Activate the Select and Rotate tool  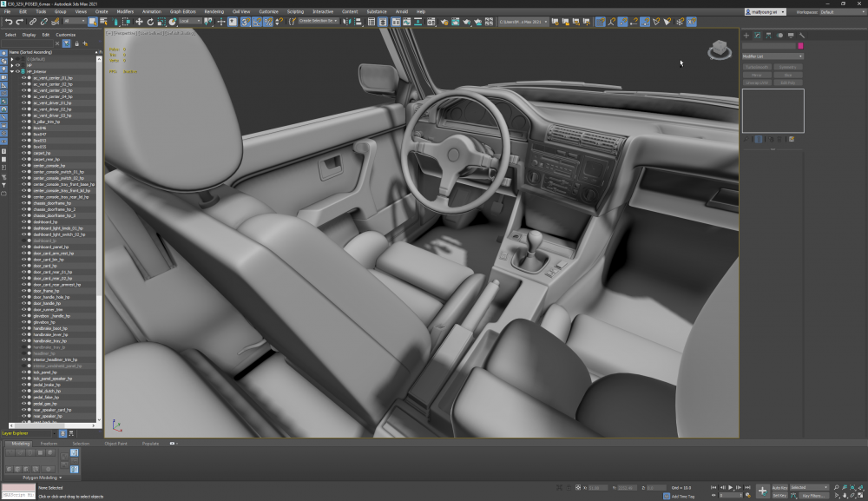click(x=150, y=22)
